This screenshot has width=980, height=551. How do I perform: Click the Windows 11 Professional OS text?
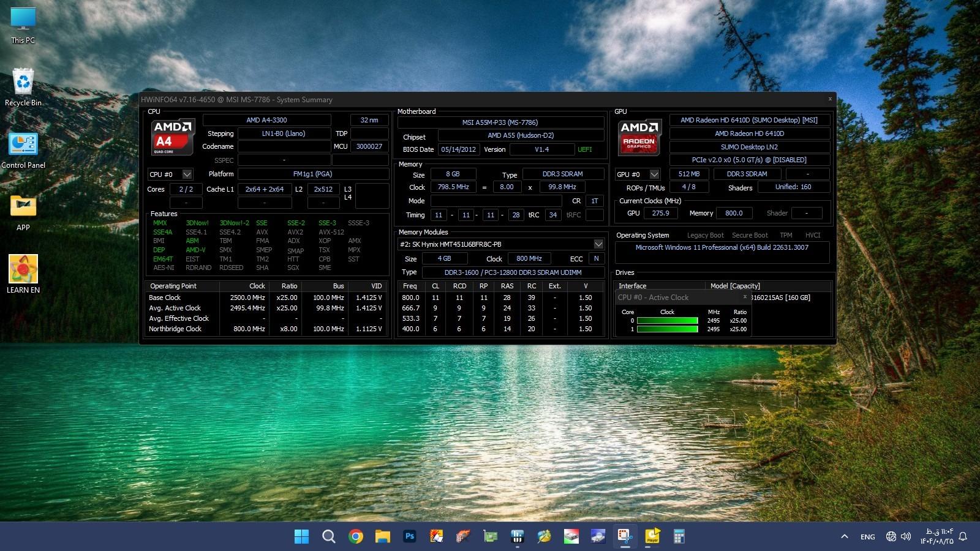point(722,248)
